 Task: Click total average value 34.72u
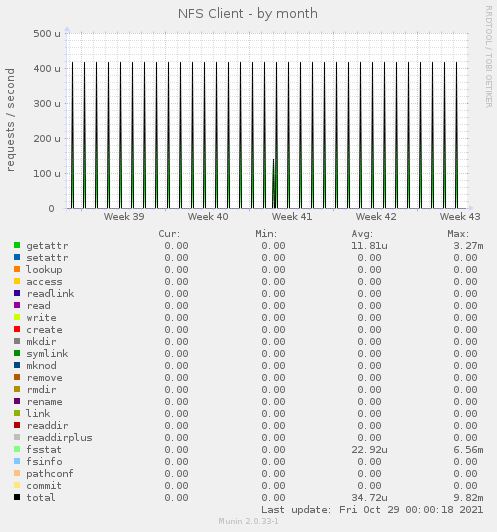[369, 497]
